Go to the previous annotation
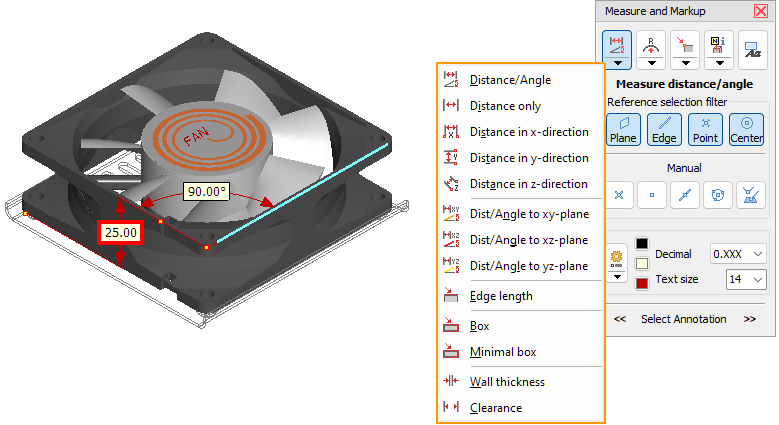The height and width of the screenshot is (425, 779). point(620,319)
